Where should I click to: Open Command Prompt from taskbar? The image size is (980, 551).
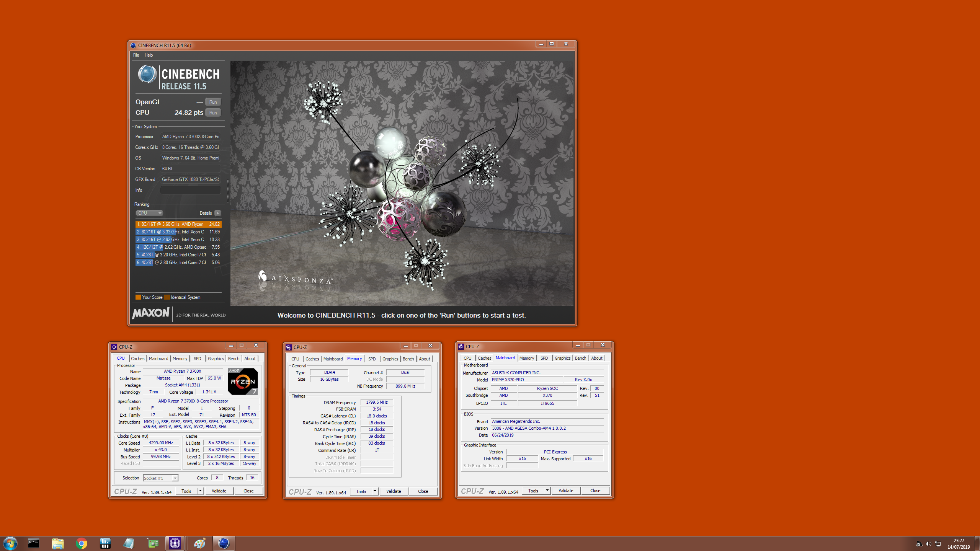34,543
